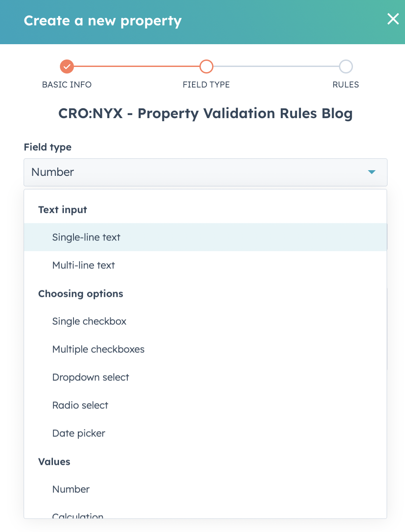
Task: Click the Rules step circle
Action: click(x=346, y=66)
